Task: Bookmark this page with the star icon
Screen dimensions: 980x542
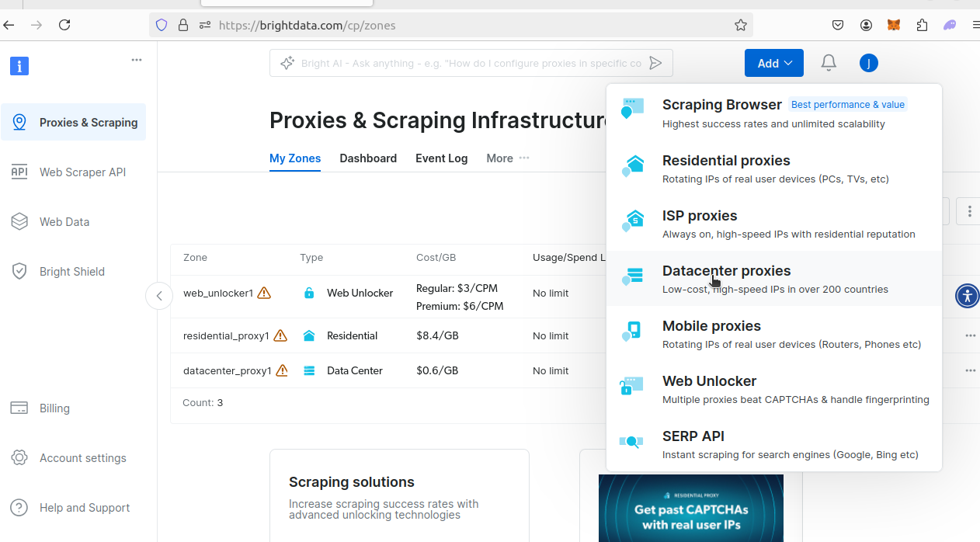Action: click(x=741, y=25)
